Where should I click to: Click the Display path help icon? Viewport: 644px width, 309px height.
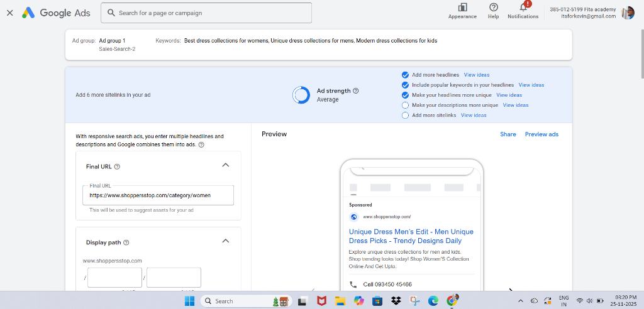pyautogui.click(x=126, y=242)
